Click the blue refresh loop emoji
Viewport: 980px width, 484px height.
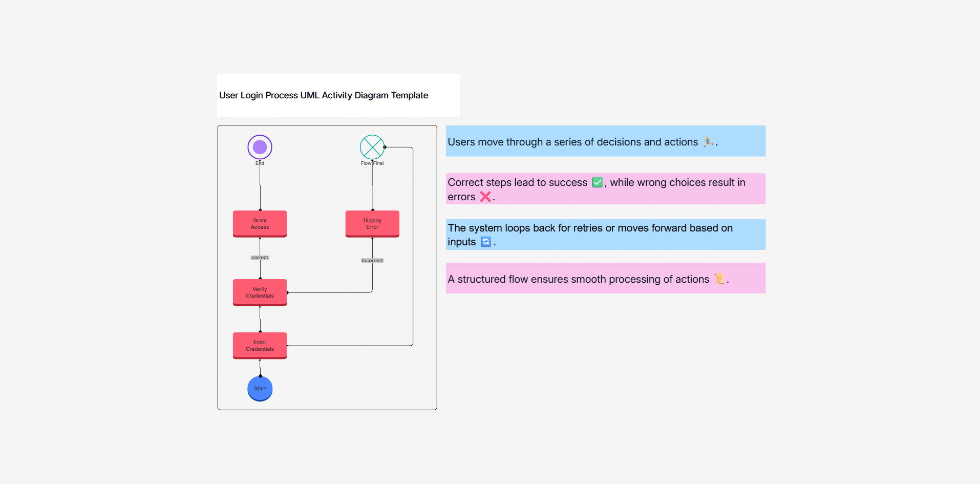486,242
